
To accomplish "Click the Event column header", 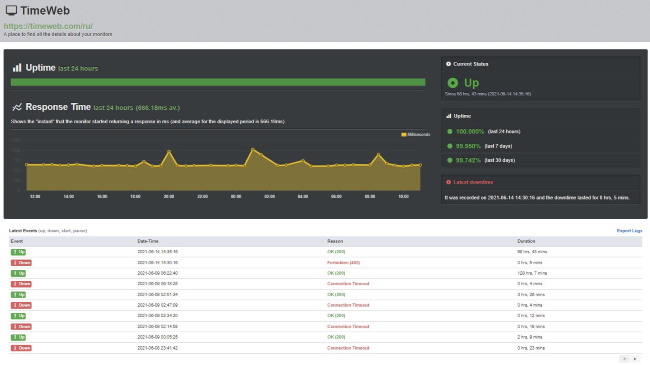I will click(17, 241).
